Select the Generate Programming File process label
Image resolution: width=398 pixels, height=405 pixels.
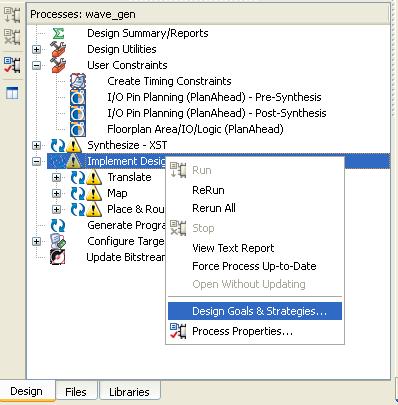(126, 225)
